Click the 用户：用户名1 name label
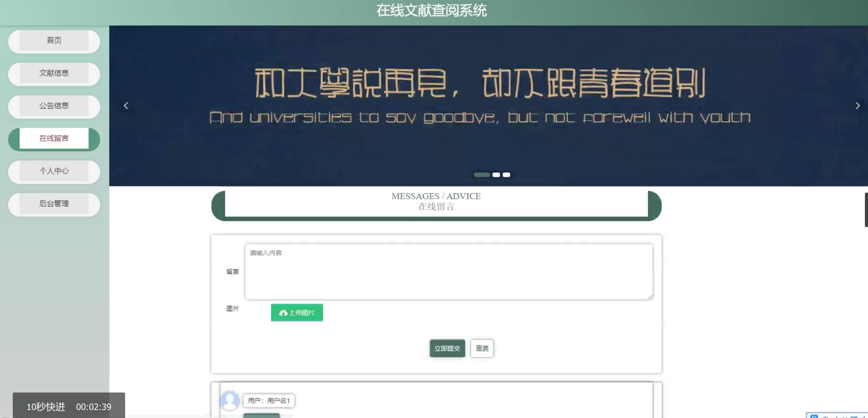 269,401
